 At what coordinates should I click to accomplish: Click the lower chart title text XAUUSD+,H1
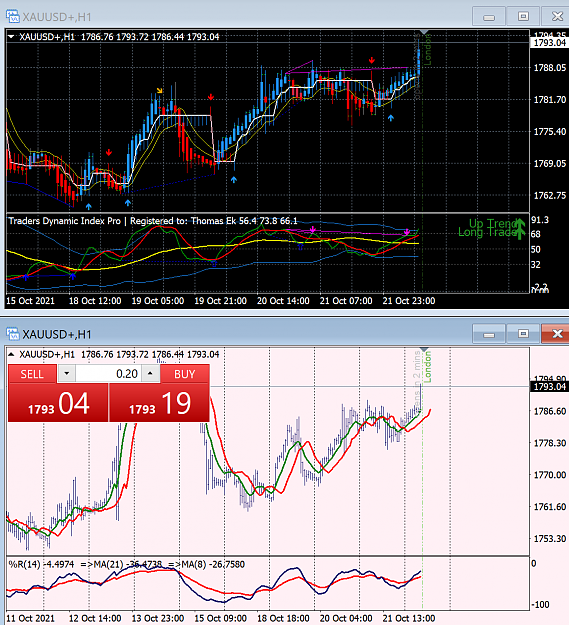pos(57,334)
